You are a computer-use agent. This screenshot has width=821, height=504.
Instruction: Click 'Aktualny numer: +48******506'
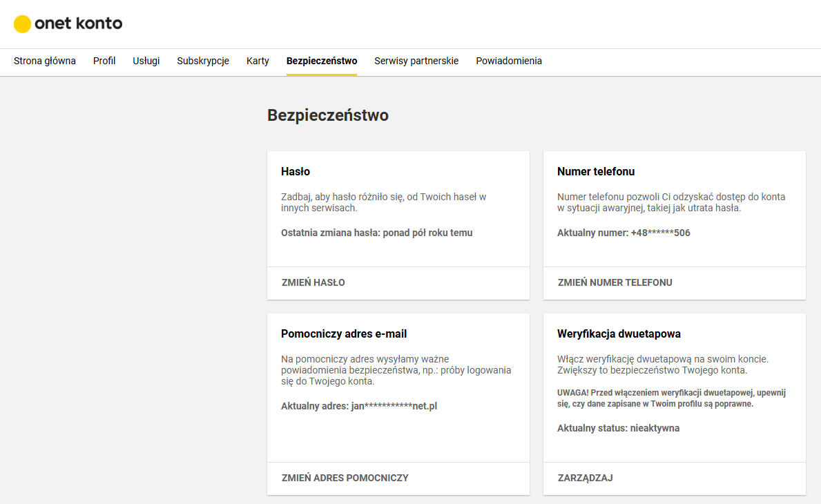624,233
